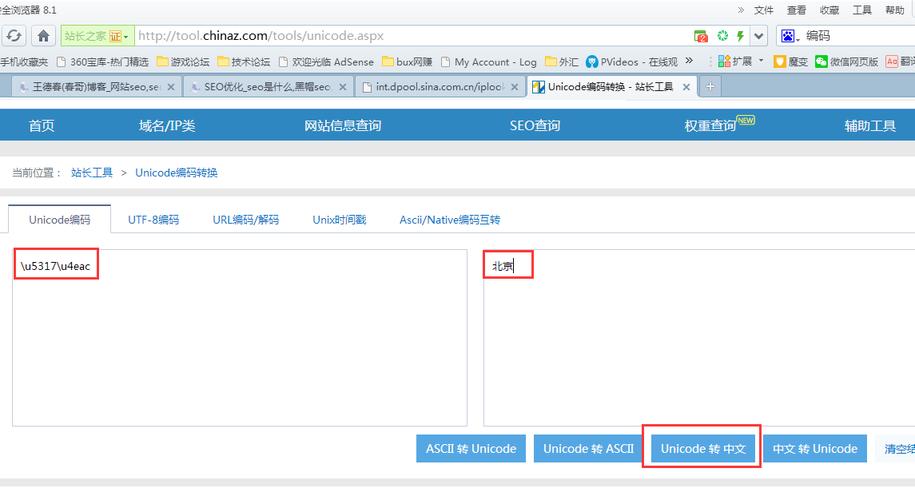
Task: Click the green lightning speed icon
Action: point(740,36)
